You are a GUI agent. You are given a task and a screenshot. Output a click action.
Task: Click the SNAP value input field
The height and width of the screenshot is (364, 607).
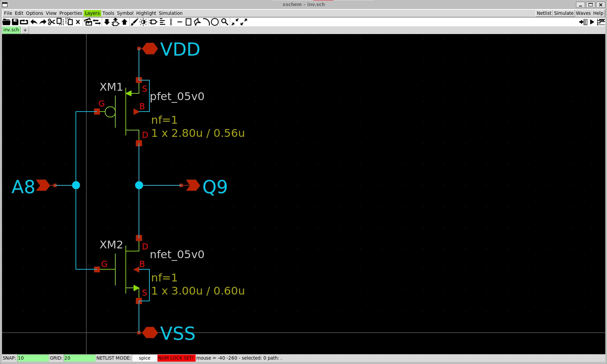[x=33, y=358]
